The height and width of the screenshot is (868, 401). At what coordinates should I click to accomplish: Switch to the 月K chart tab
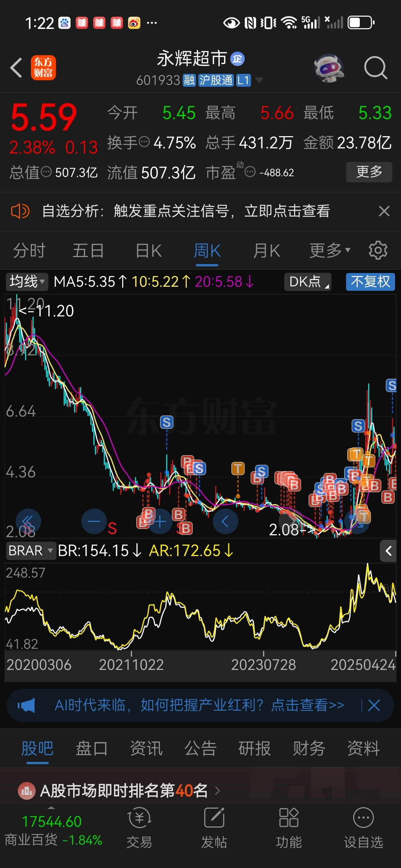click(267, 250)
